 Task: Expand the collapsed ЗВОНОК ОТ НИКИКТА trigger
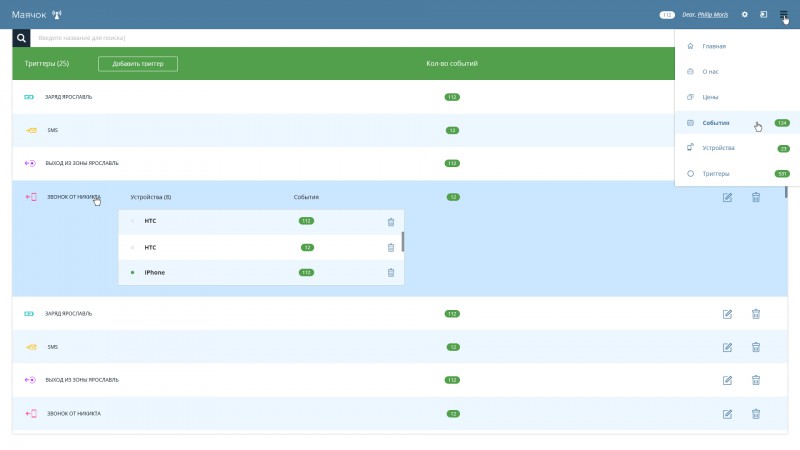point(73,414)
